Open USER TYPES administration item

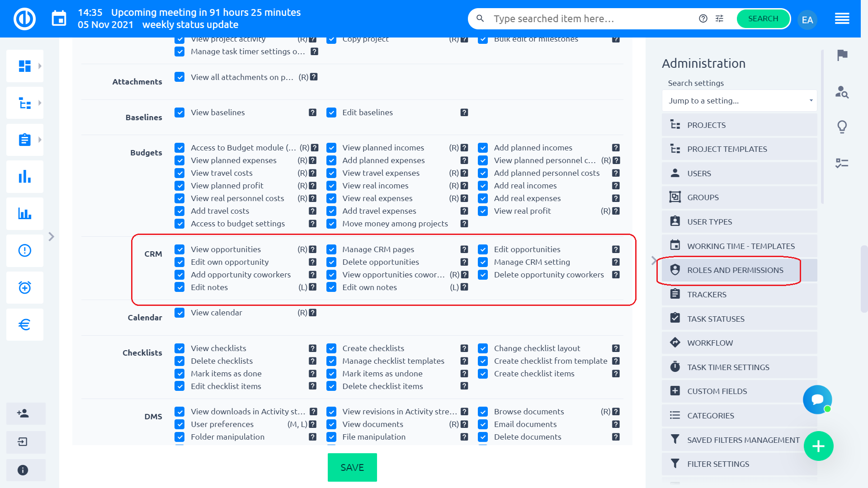point(739,222)
